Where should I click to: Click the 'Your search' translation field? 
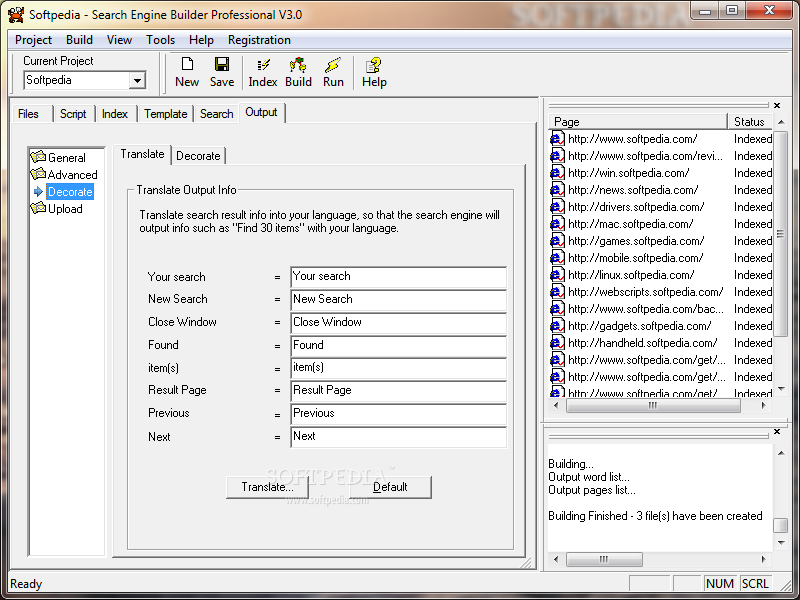pyautogui.click(x=398, y=277)
